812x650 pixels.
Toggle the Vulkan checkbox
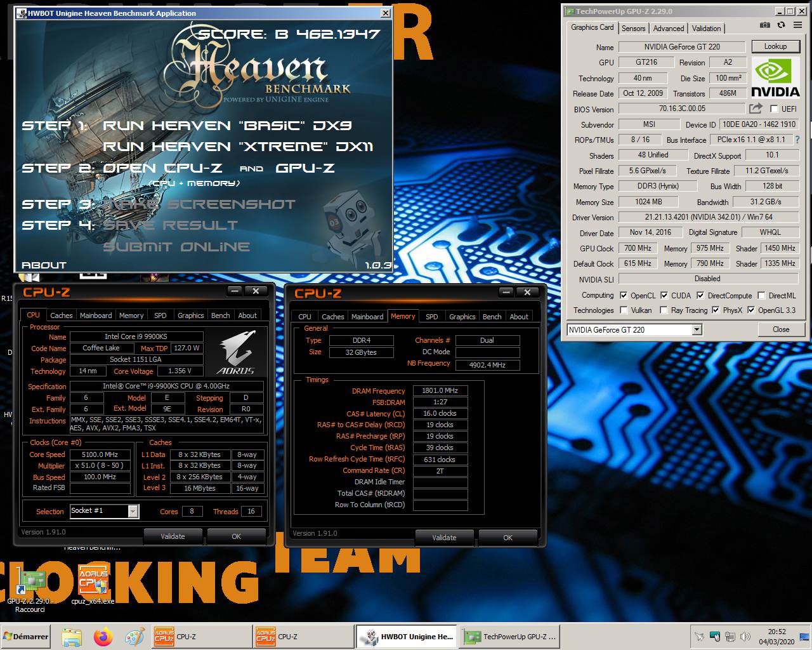point(624,310)
